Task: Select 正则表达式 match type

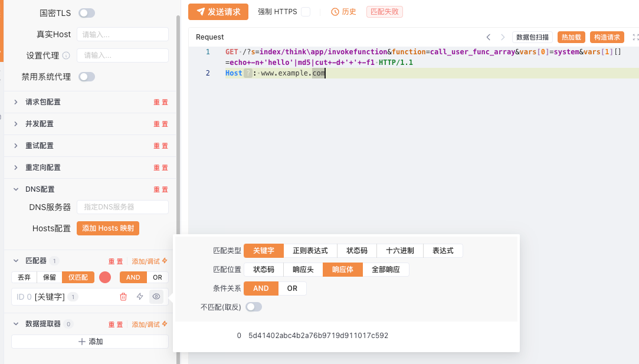Action: (310, 251)
